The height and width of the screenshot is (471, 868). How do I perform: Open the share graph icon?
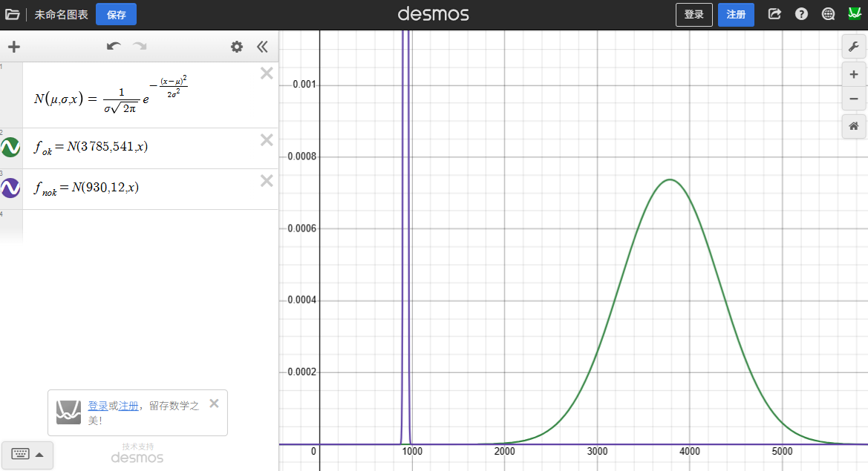click(x=774, y=14)
